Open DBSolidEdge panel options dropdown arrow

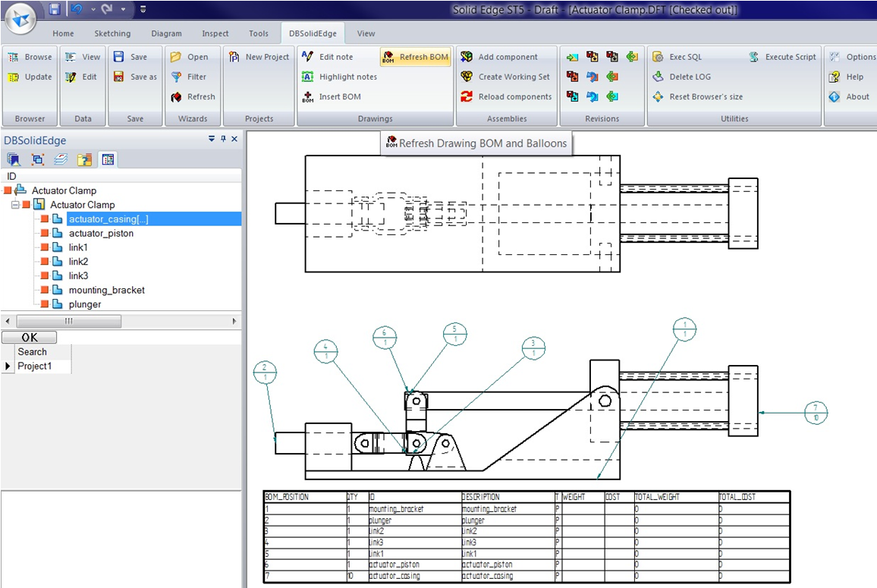(212, 139)
